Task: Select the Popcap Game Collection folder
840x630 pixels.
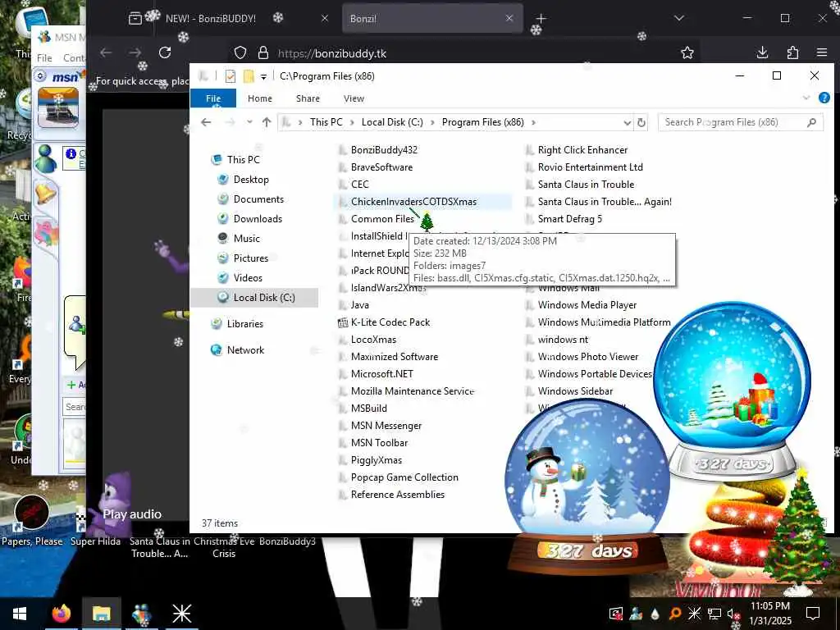Action: point(404,477)
